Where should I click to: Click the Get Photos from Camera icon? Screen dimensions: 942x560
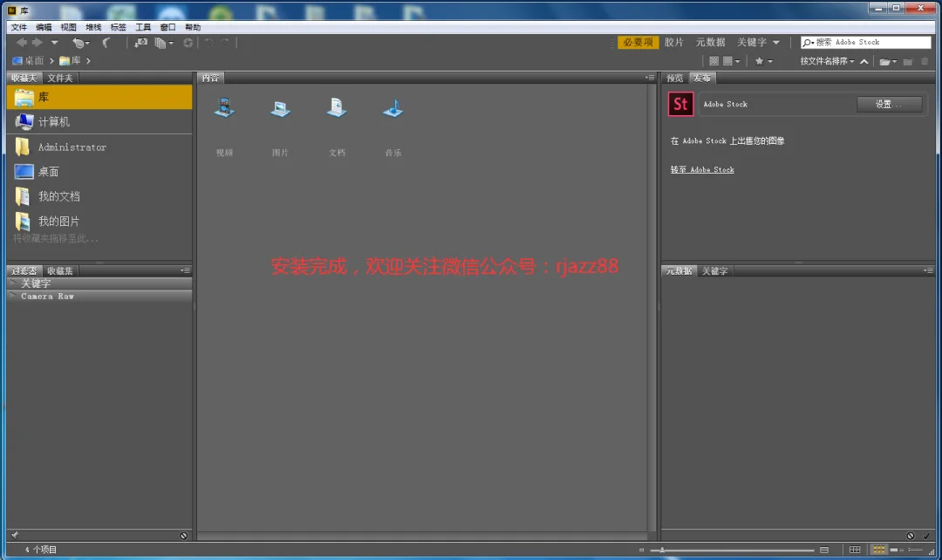140,43
